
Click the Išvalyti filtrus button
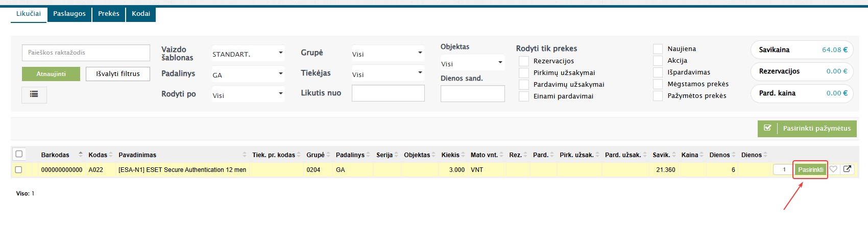tap(117, 74)
